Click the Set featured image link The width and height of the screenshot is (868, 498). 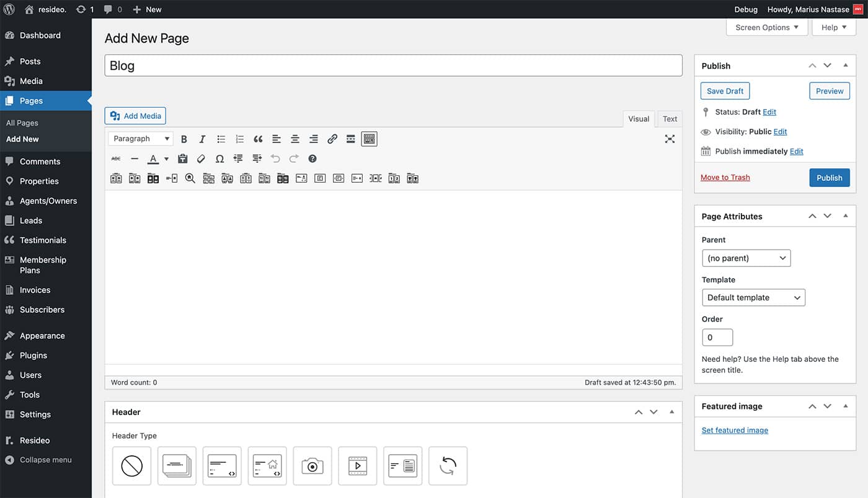(735, 430)
